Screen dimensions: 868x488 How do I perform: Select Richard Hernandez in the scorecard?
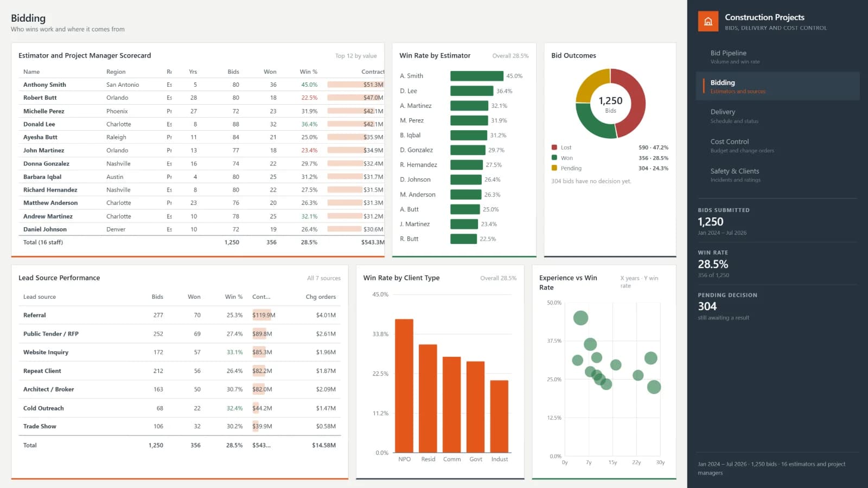50,190
